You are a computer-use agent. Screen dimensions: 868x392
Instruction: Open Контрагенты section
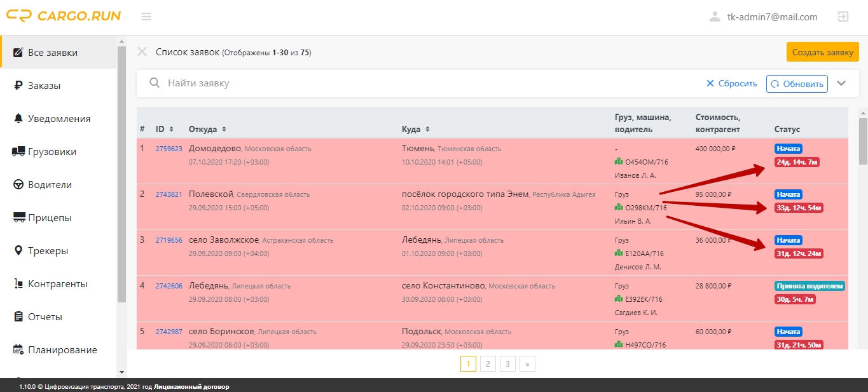[x=59, y=283]
